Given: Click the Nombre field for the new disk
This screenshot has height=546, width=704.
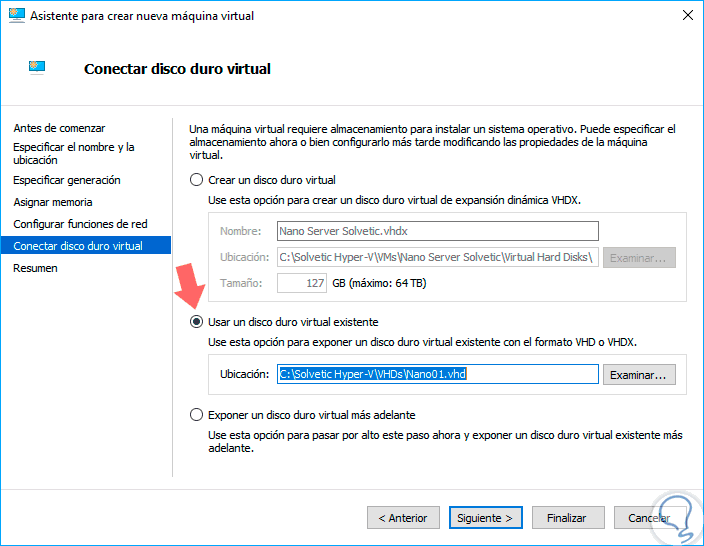Looking at the screenshot, I should tap(437, 231).
